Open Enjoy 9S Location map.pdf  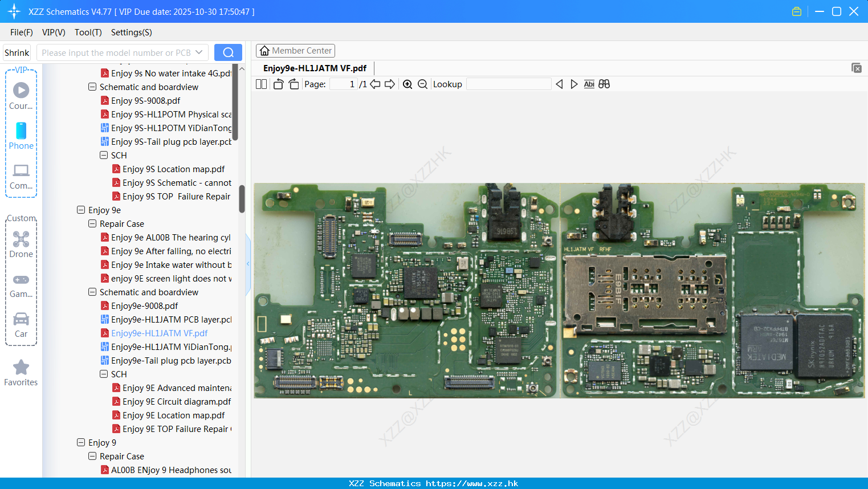pyautogui.click(x=174, y=169)
